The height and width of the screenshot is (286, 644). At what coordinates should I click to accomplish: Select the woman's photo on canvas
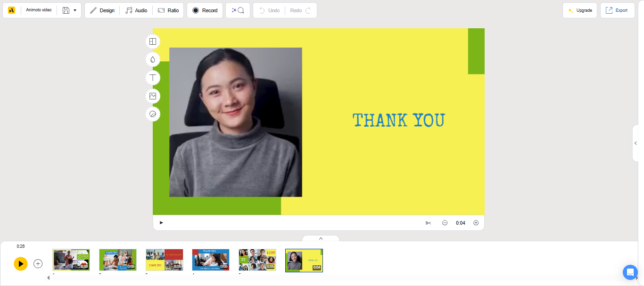[x=236, y=122]
